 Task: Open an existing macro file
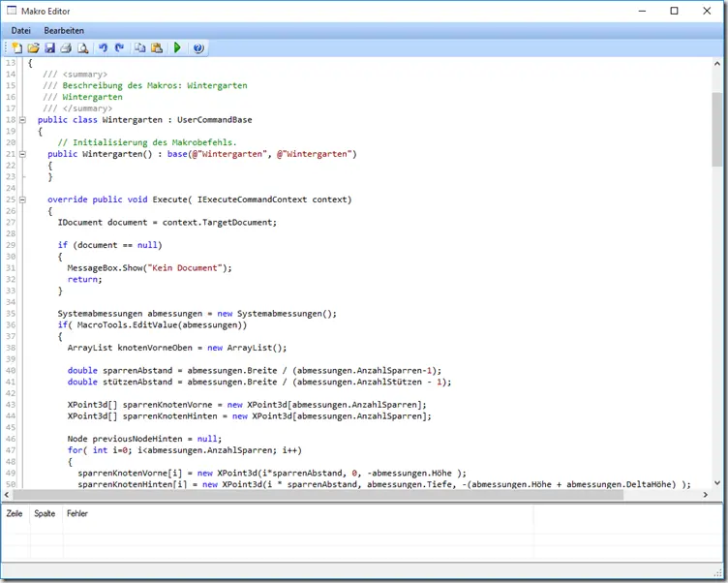[34, 47]
